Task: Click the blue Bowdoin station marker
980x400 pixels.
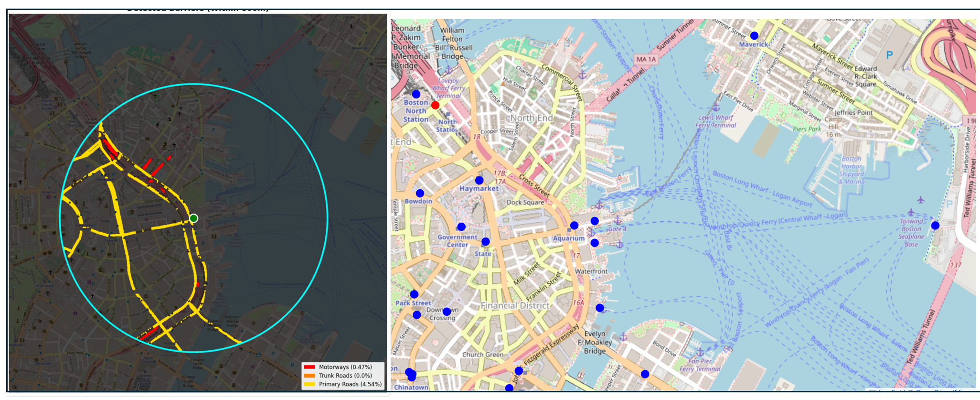Action: pos(420,193)
